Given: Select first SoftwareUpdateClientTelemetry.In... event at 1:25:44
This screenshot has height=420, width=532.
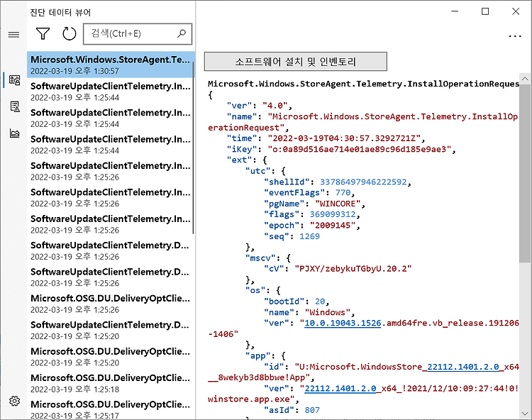Looking at the screenshot, I should [x=111, y=92].
